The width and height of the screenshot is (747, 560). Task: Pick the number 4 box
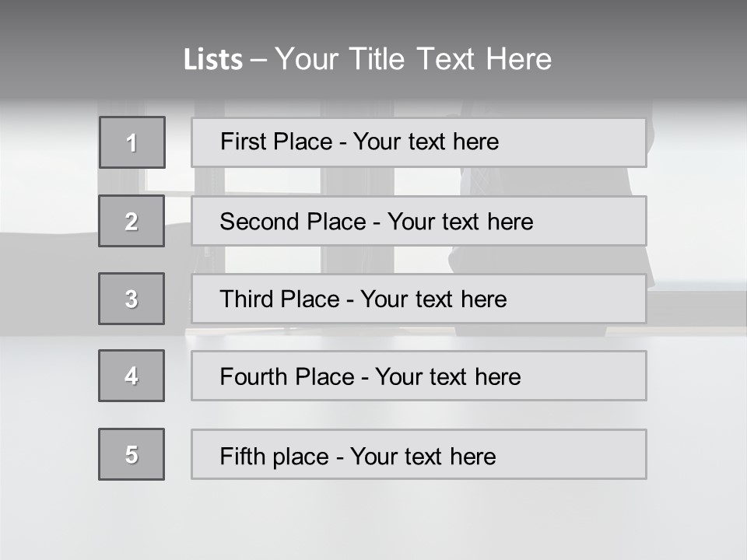pyautogui.click(x=132, y=376)
